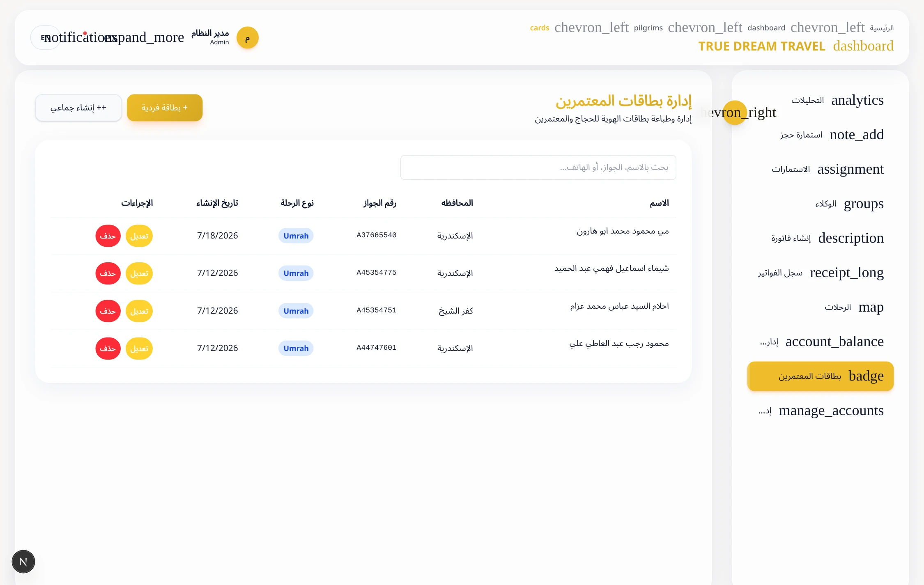
Task: Edit the A37665540 passport row
Action: 139,236
